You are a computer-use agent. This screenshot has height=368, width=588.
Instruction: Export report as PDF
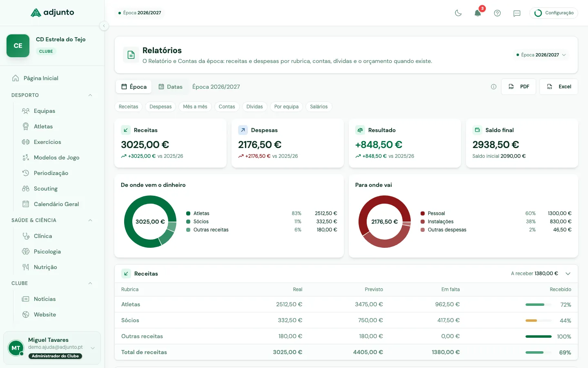point(519,87)
